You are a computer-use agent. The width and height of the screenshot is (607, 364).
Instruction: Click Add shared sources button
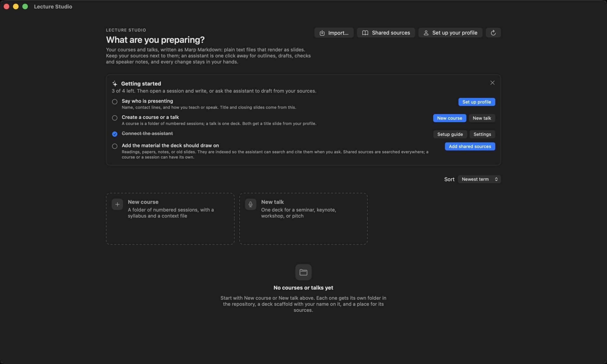pos(470,147)
